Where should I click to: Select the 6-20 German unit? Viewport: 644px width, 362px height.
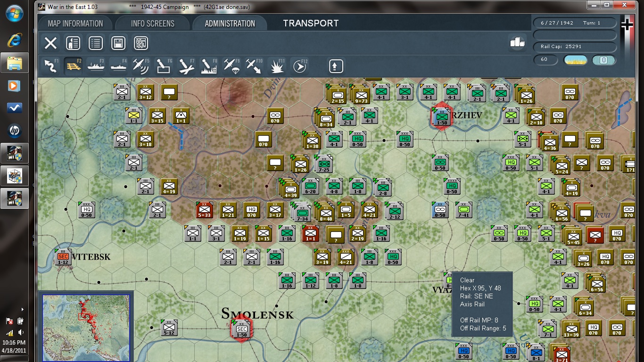311,186
